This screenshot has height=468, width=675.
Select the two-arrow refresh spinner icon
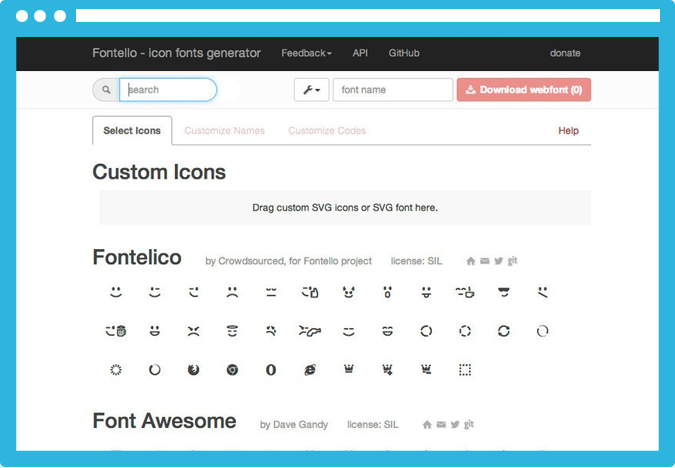tap(504, 331)
